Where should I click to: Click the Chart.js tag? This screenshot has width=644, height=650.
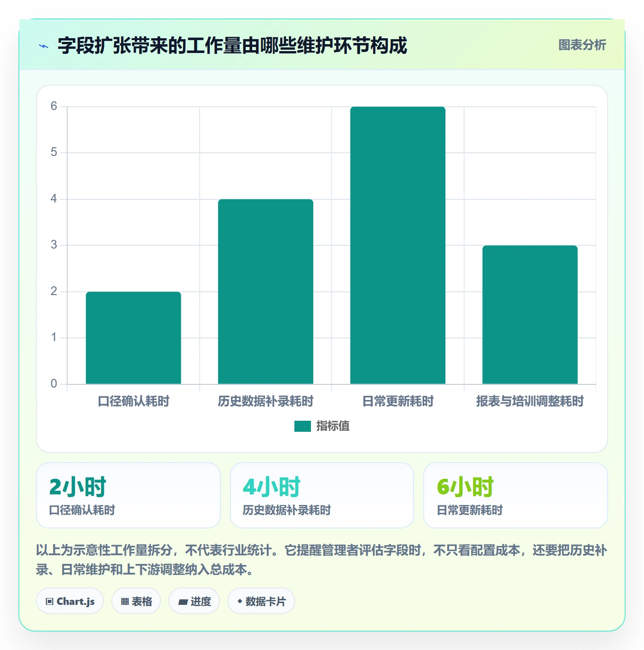(x=70, y=601)
